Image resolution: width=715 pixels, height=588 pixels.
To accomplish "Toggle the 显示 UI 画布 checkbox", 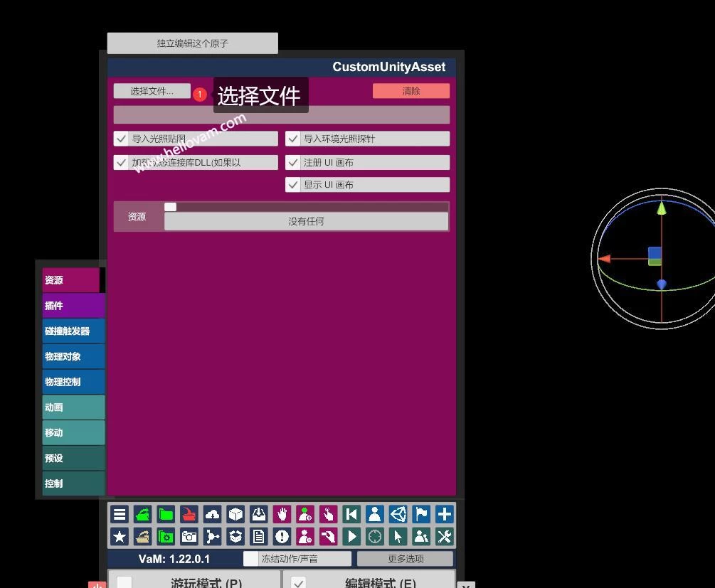I will point(293,185).
